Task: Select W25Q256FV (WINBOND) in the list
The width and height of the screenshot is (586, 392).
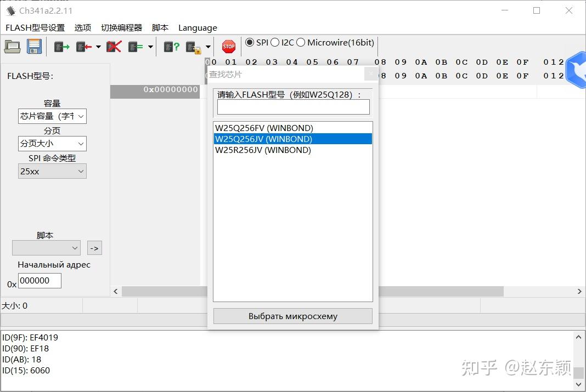Action: 293,128
